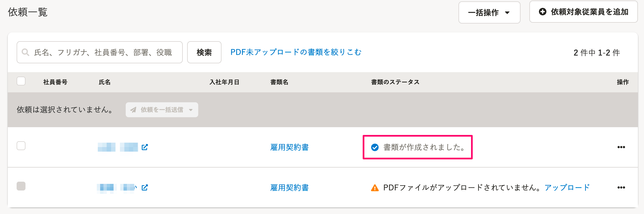
Task: Sort by 書類のステータス column header
Action: 395,82
